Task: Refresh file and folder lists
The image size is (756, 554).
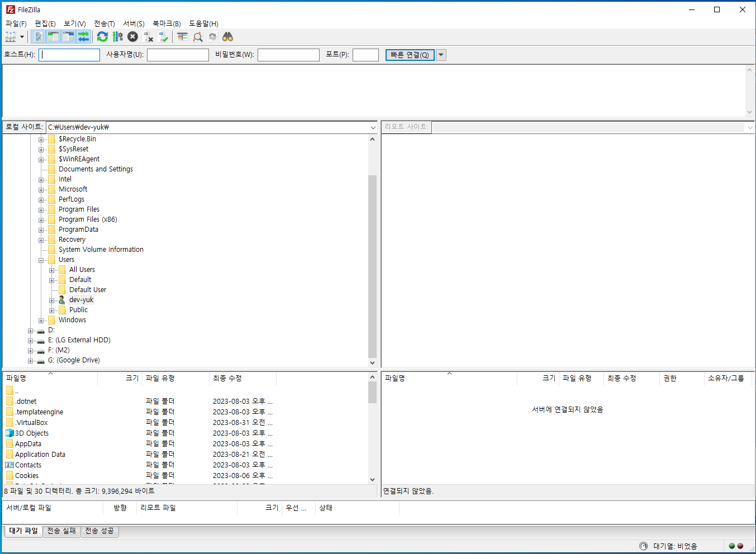Action: 102,37
